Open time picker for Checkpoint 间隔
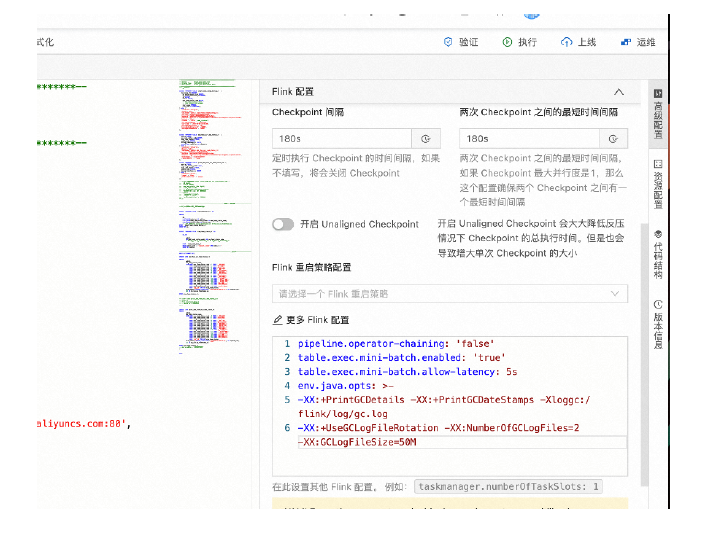Image resolution: width=703 pixels, height=548 pixels. [426, 139]
